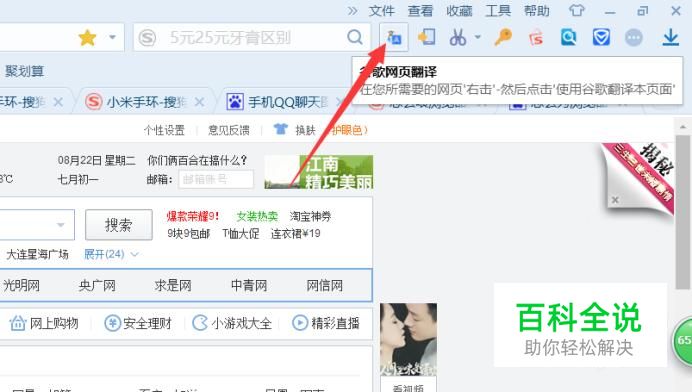This screenshot has height=392, width=692.
Task: Click the 光明网 link
Action: click(x=21, y=286)
